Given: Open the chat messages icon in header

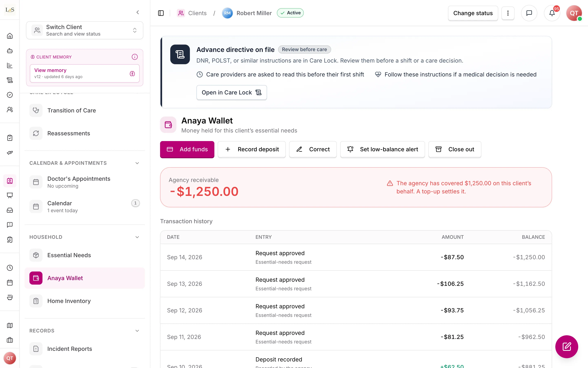Looking at the screenshot, I should (529, 13).
